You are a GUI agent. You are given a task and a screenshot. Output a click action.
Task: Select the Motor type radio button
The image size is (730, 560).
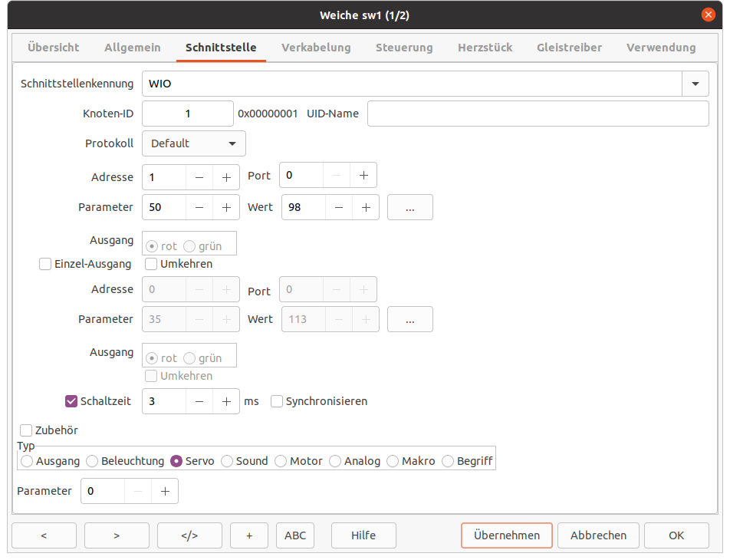[281, 461]
